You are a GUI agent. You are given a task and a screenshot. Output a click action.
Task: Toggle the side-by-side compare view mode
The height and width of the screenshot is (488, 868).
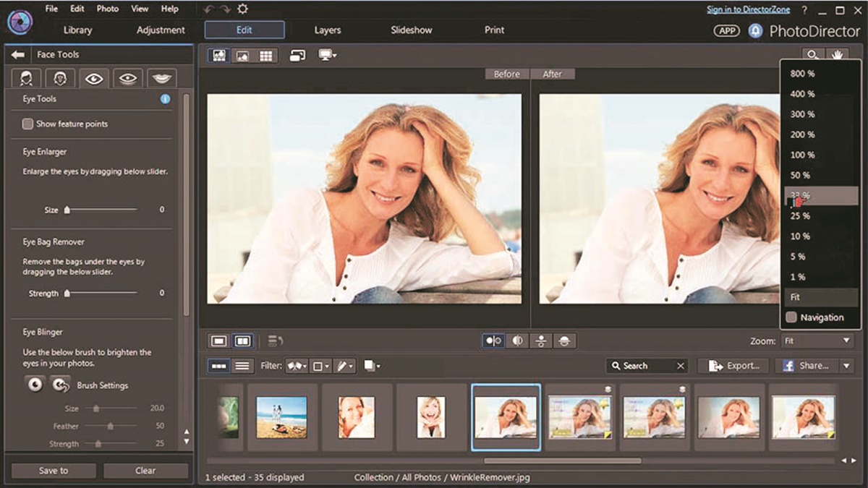point(243,341)
